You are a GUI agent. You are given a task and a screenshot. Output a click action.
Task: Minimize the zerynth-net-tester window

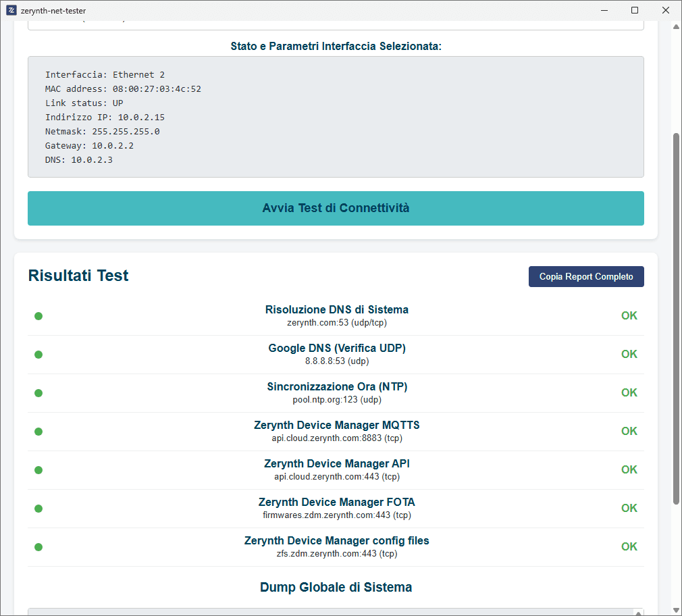coord(604,10)
